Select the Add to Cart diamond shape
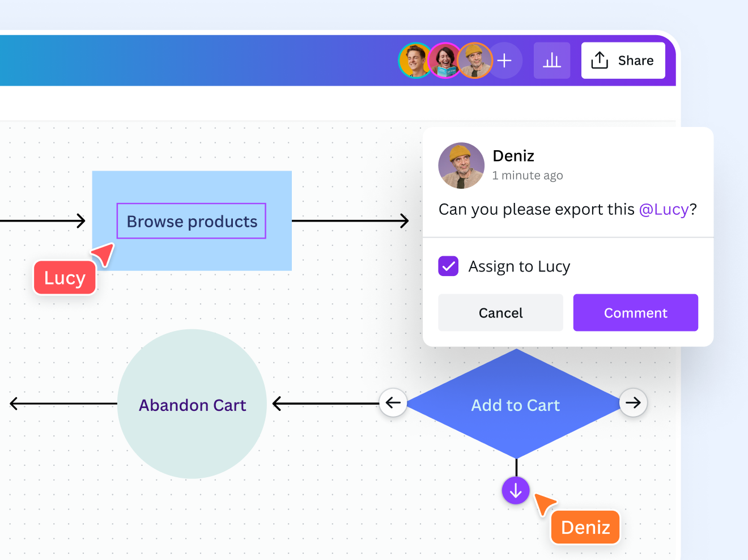748x560 pixels. (x=515, y=405)
